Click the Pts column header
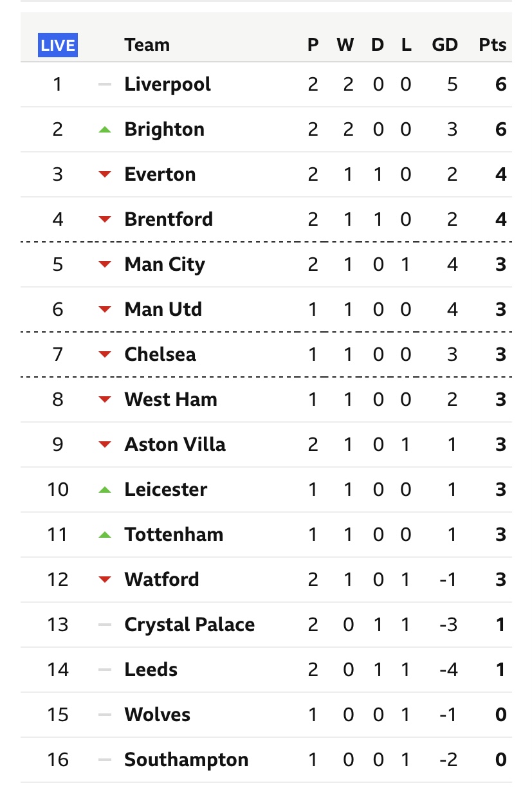Image resolution: width=532 pixels, height=788 pixels. (493, 45)
